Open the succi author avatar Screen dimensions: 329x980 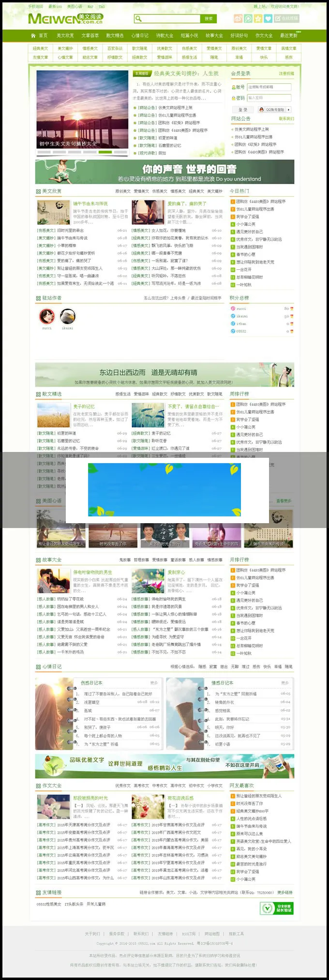pyautogui.click(x=46, y=316)
